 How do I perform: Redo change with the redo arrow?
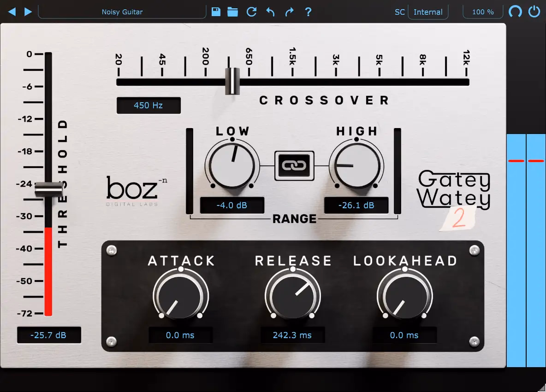[289, 12]
